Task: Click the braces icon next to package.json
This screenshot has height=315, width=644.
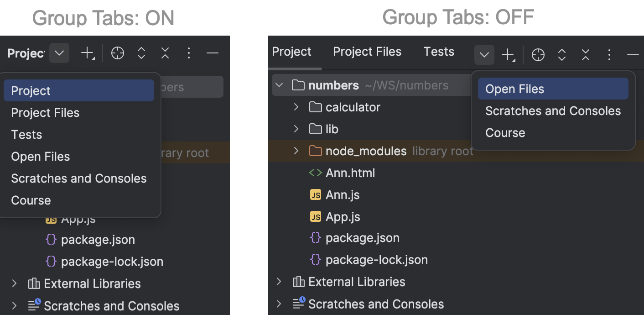Action: click(x=316, y=237)
